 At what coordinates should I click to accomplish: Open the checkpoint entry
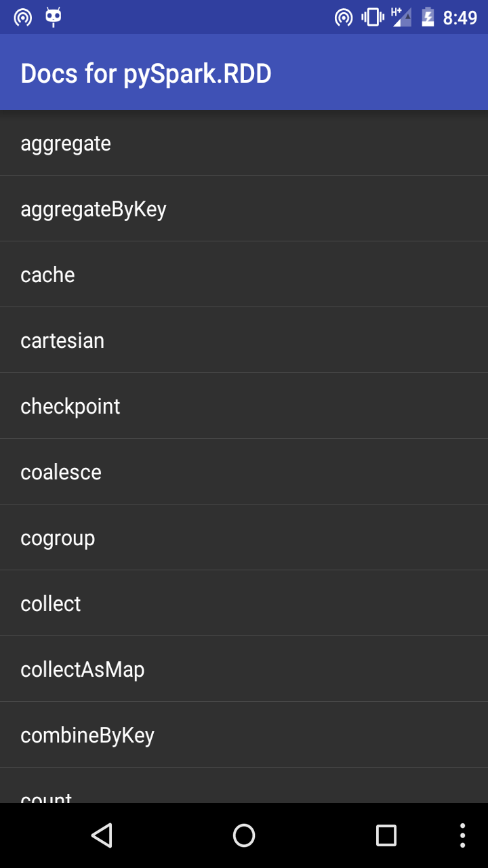pyautogui.click(x=70, y=406)
